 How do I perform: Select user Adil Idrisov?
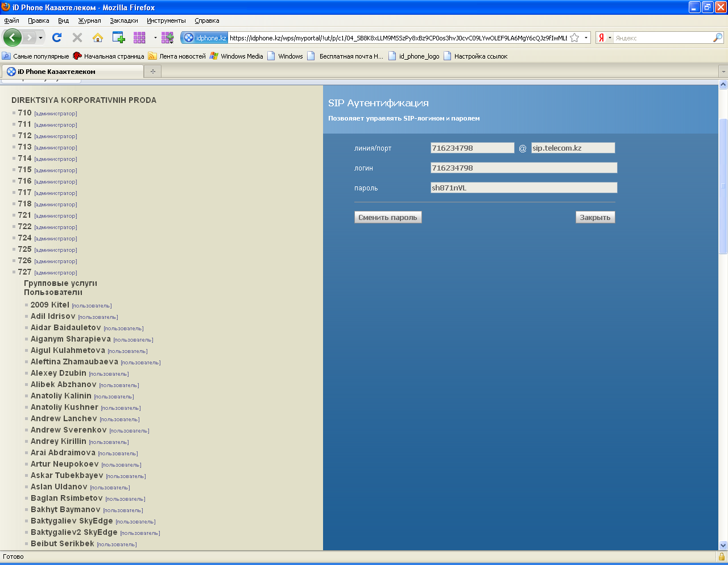click(53, 316)
